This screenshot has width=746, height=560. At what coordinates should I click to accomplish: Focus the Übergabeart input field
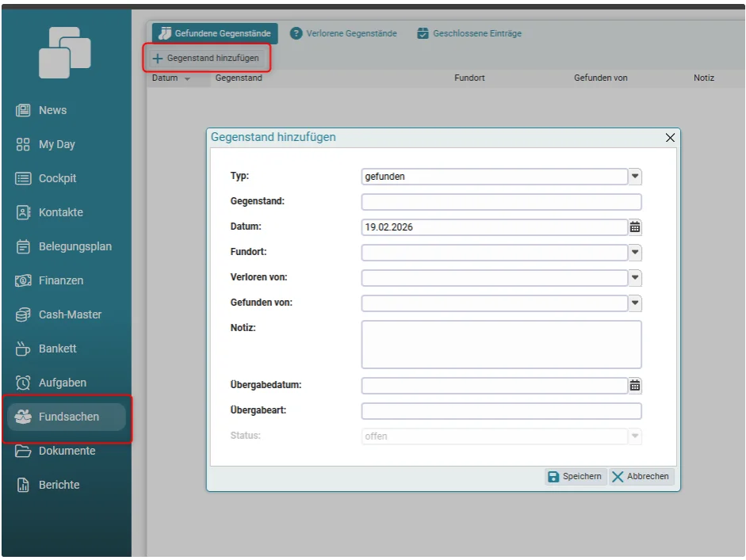501,411
